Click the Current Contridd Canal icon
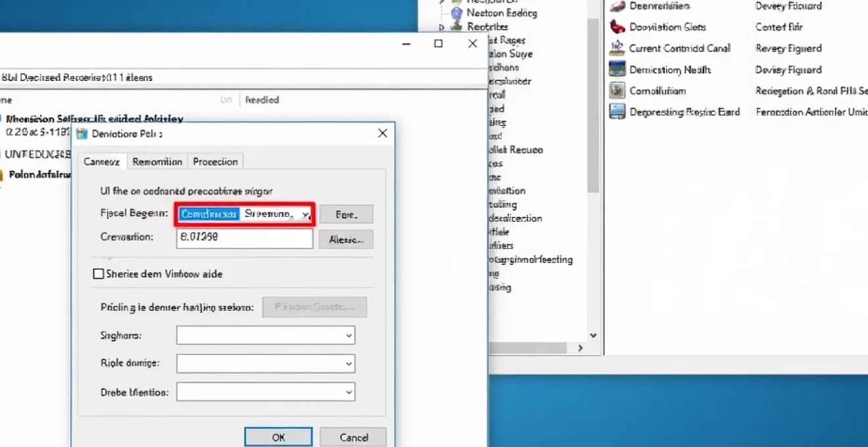The height and width of the screenshot is (447, 868). [617, 48]
